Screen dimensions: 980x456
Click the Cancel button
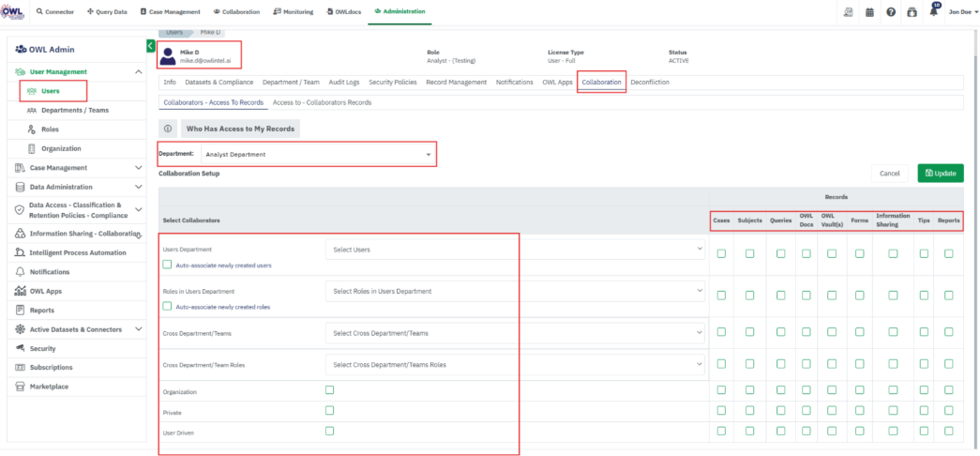coord(890,174)
